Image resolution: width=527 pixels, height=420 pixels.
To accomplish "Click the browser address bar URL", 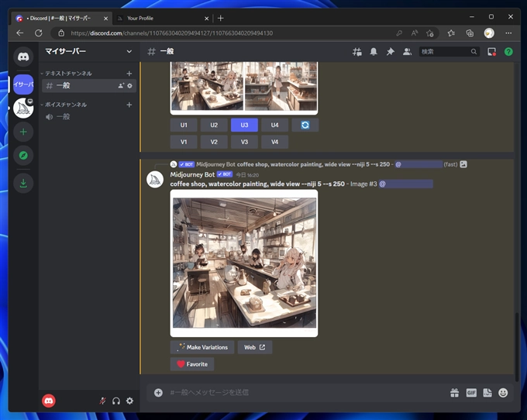I will [171, 33].
